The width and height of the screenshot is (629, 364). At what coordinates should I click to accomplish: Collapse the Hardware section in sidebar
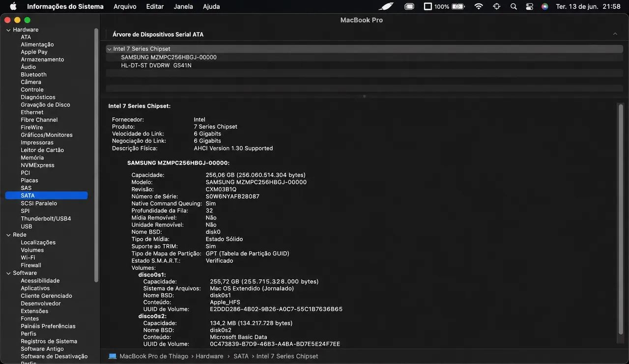point(8,30)
